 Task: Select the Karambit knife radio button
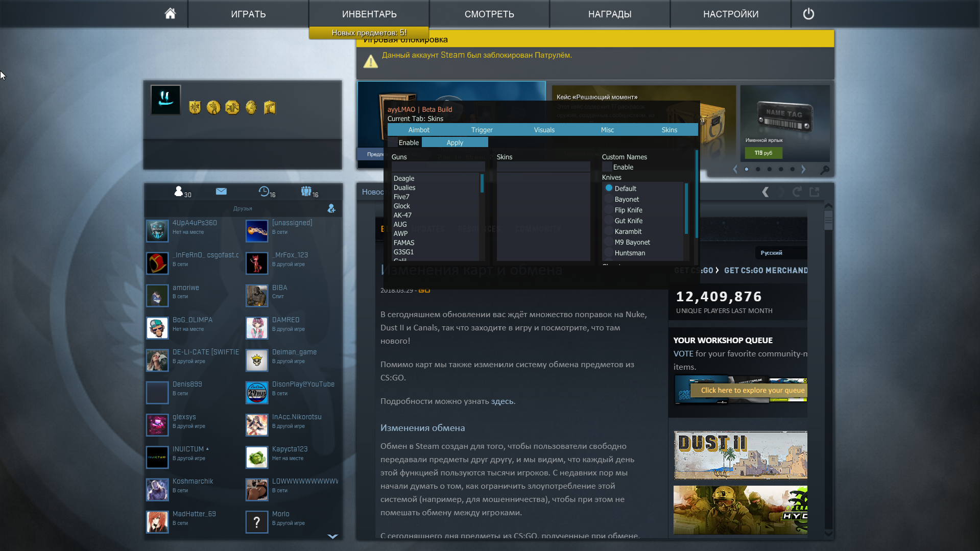coord(608,231)
